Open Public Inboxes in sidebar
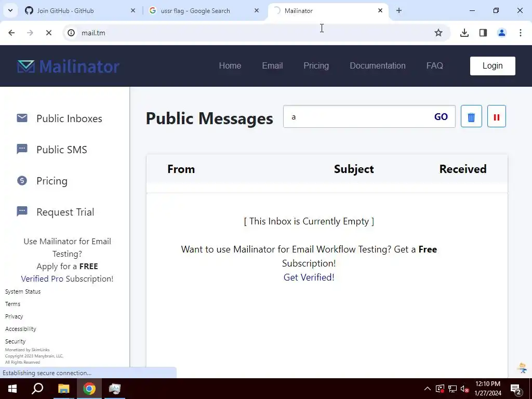This screenshot has height=399, width=532. point(69,118)
